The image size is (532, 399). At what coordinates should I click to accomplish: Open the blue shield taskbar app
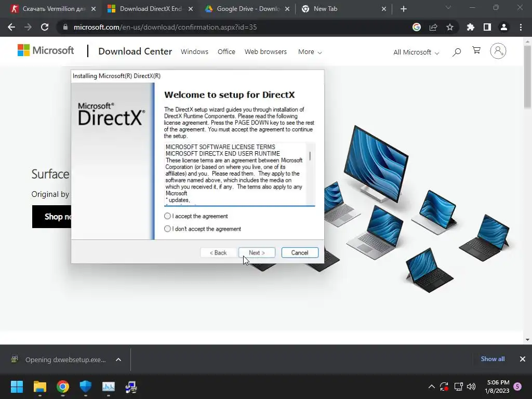(86, 387)
